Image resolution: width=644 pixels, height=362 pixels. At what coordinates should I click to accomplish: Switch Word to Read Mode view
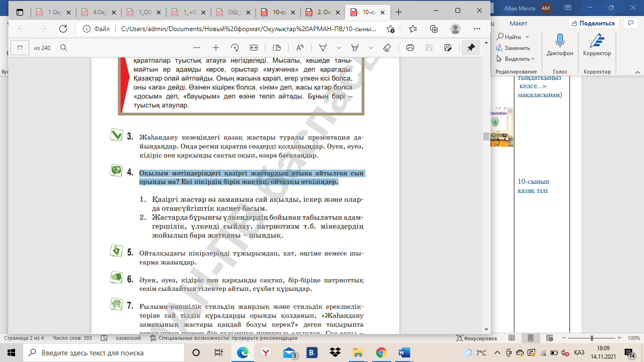point(512,338)
